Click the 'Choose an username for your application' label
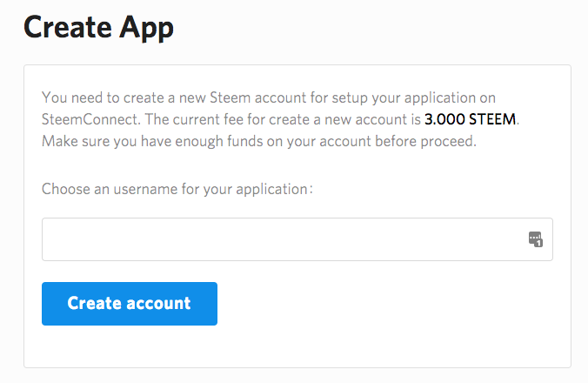This screenshot has height=383, width=588. [177, 188]
